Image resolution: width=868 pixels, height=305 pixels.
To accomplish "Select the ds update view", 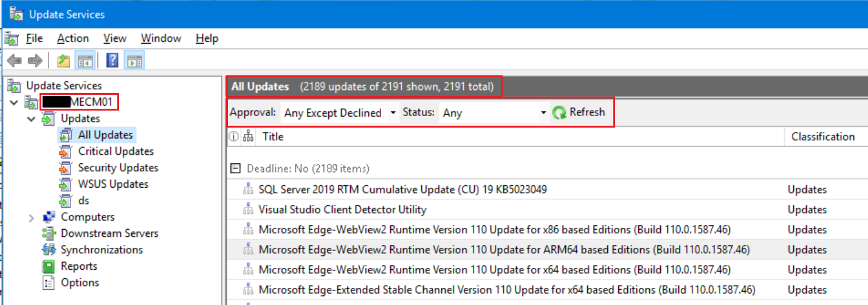I will 84,200.
